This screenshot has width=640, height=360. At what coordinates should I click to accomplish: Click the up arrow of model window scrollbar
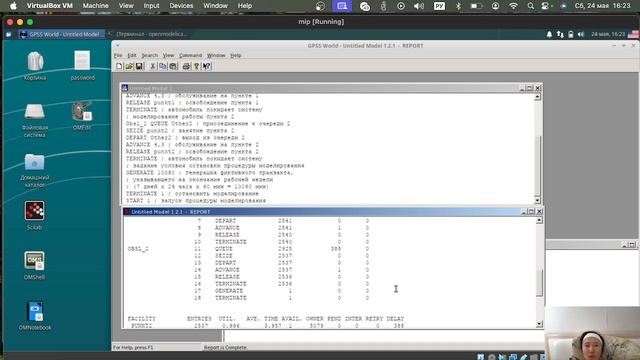pos(537,97)
